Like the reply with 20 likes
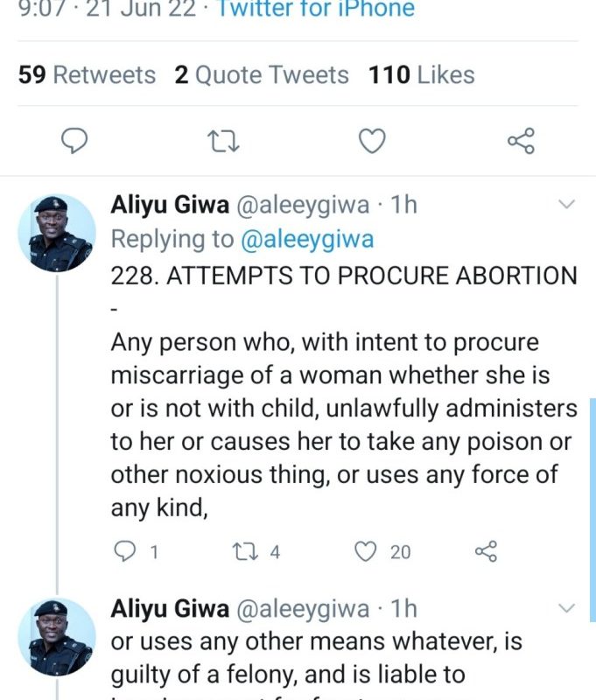Viewport: 596px width, 700px height. point(366,551)
